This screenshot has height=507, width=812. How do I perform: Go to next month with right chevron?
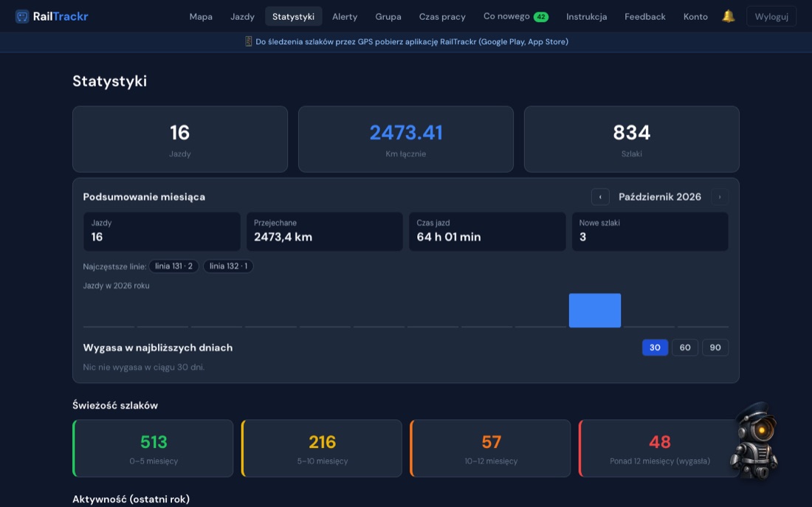(719, 197)
